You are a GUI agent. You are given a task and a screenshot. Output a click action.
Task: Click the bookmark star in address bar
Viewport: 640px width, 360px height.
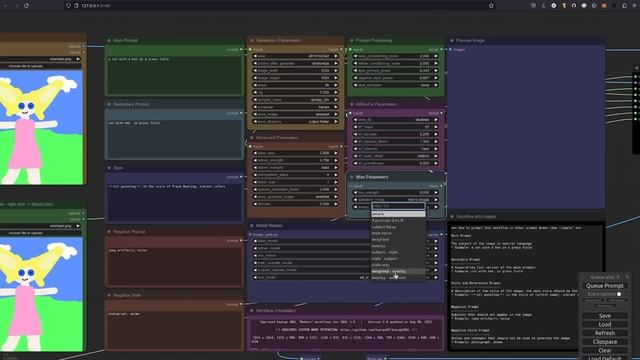tap(491, 6)
